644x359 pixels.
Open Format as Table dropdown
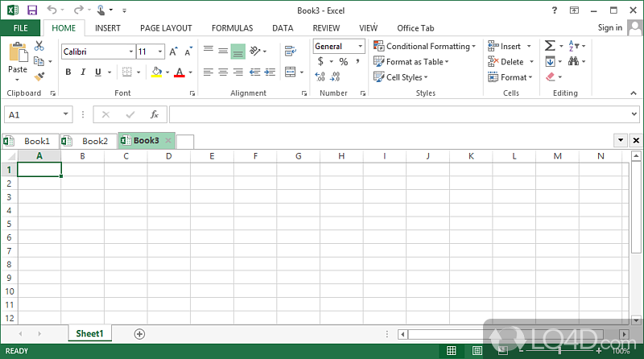(411, 62)
